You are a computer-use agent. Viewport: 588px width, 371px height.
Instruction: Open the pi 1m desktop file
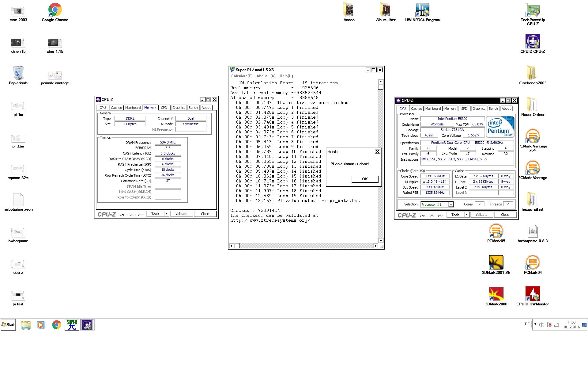coord(18,109)
